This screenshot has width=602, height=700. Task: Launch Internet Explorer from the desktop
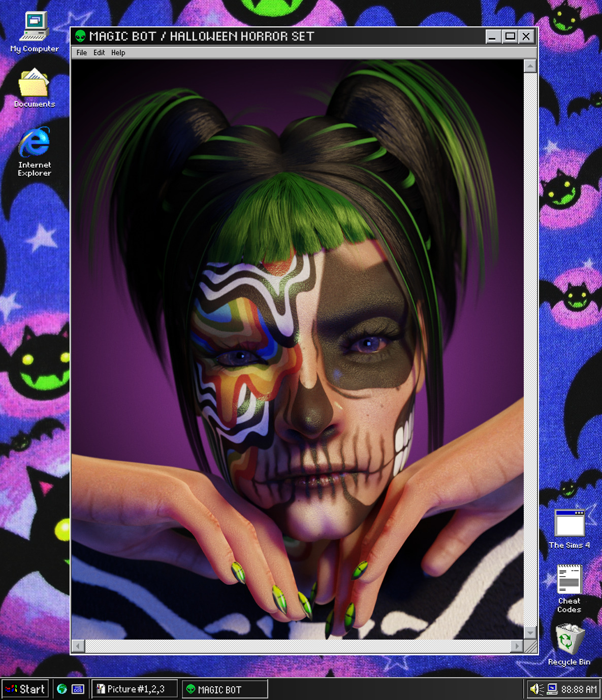pyautogui.click(x=34, y=151)
